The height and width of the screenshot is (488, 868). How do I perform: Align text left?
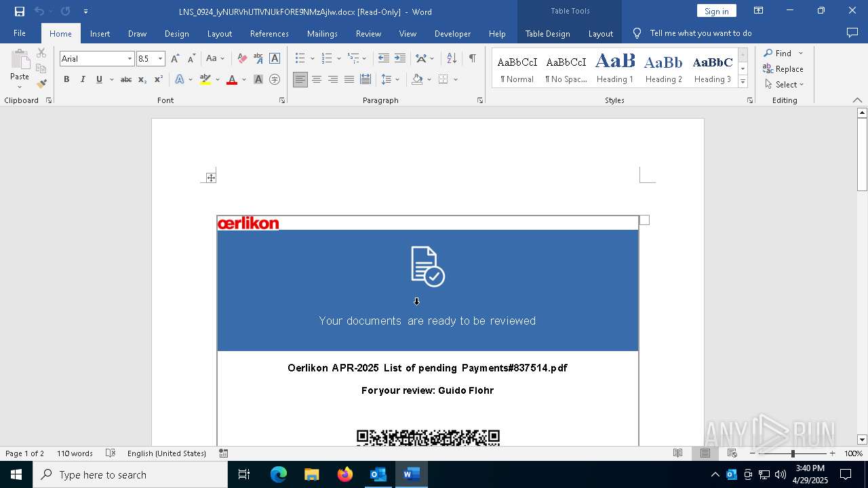(300, 79)
